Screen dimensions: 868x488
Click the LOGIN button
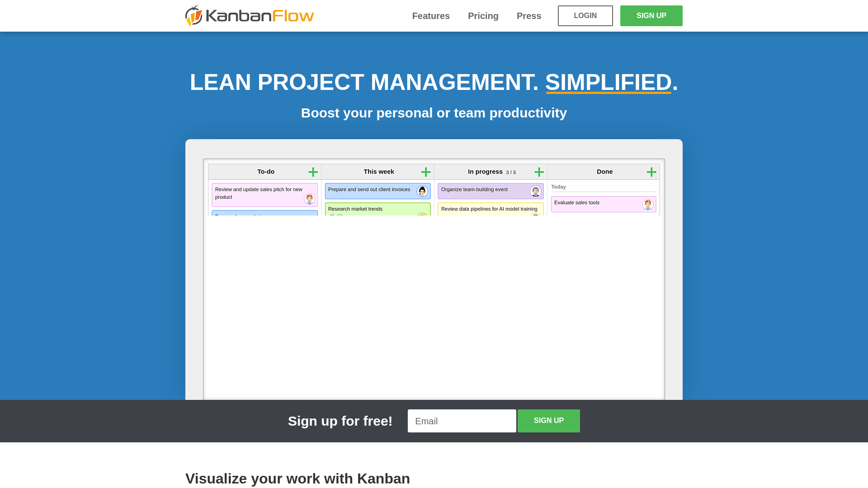(585, 15)
